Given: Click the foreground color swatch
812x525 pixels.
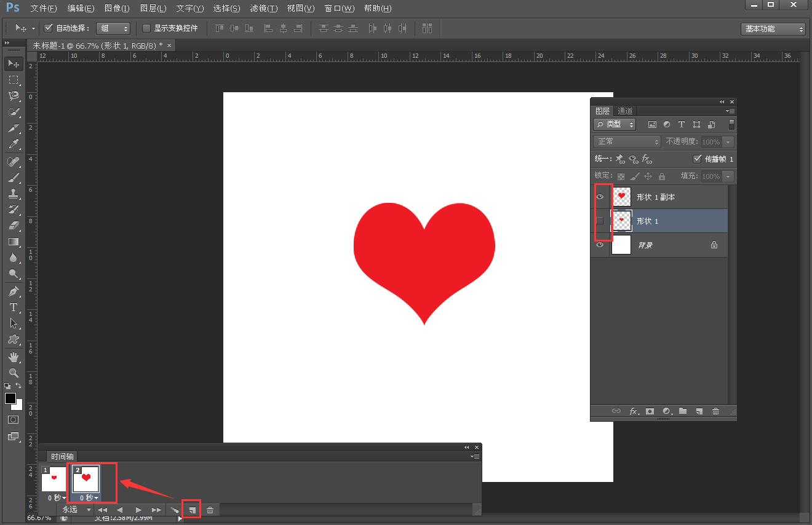Looking at the screenshot, I should click(x=10, y=398).
